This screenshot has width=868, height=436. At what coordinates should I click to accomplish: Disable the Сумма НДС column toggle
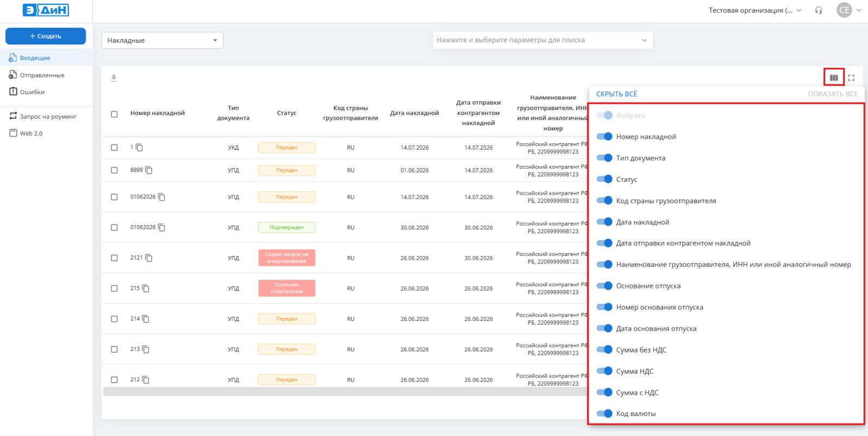click(604, 371)
